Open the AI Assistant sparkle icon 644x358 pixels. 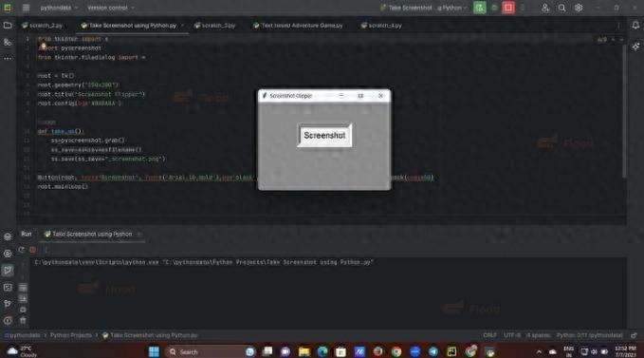[x=635, y=47]
